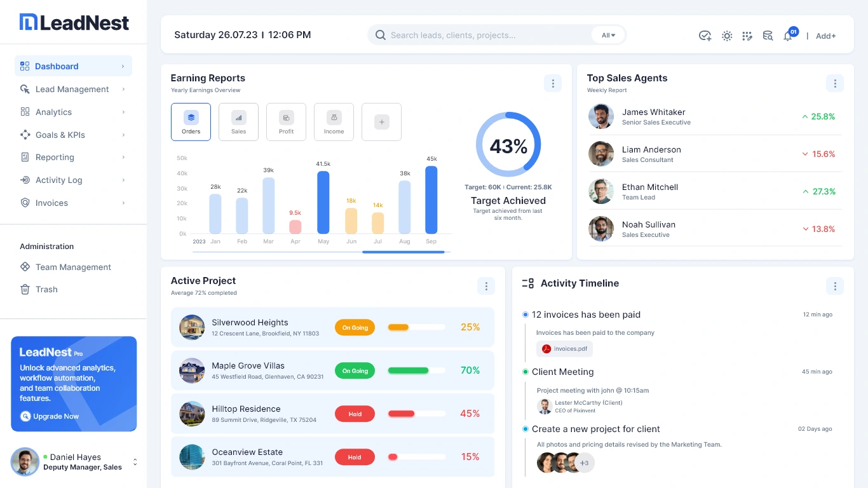Image resolution: width=868 pixels, height=488 pixels.
Task: Open the chat-check icon in top bar
Action: click(x=705, y=36)
